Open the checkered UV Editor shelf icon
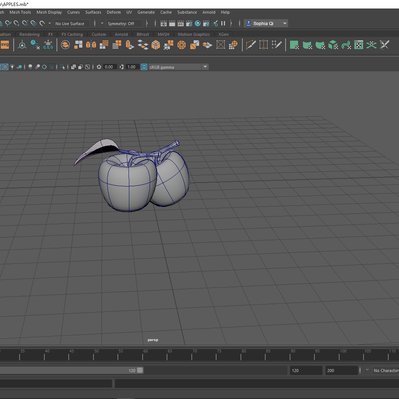 pos(359,45)
